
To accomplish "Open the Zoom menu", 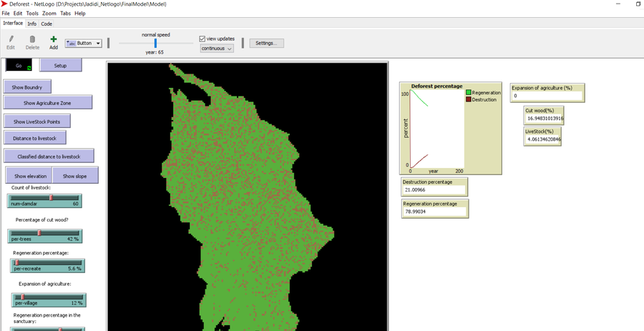I will pos(49,14).
